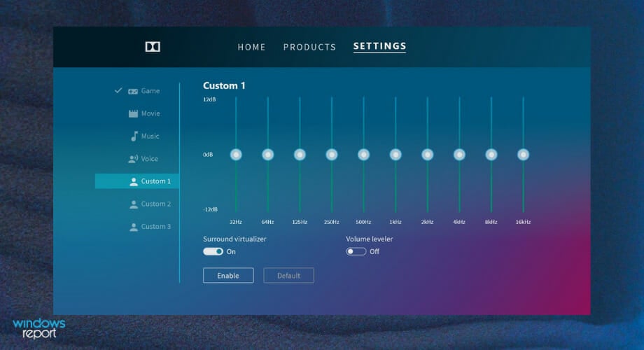The width and height of the screenshot is (644, 350).
Task: Click the '64Hz' frequency label
Action: pyautogui.click(x=268, y=222)
